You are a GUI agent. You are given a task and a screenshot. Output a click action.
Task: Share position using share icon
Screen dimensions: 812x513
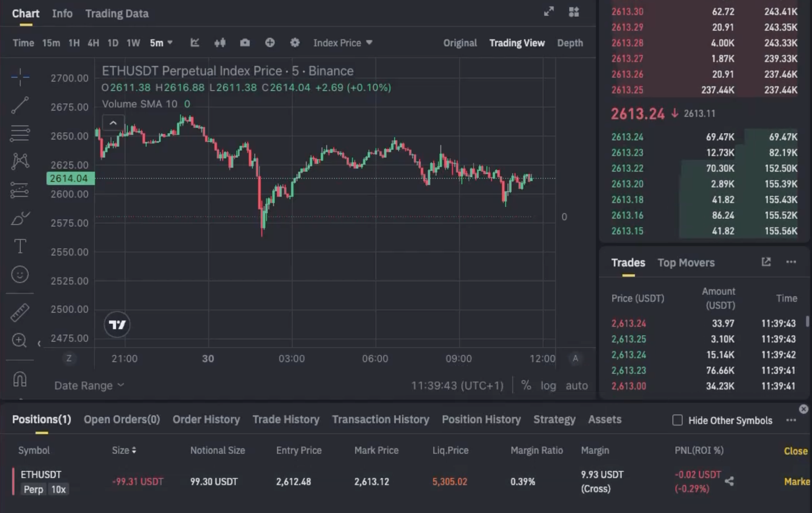(x=729, y=481)
